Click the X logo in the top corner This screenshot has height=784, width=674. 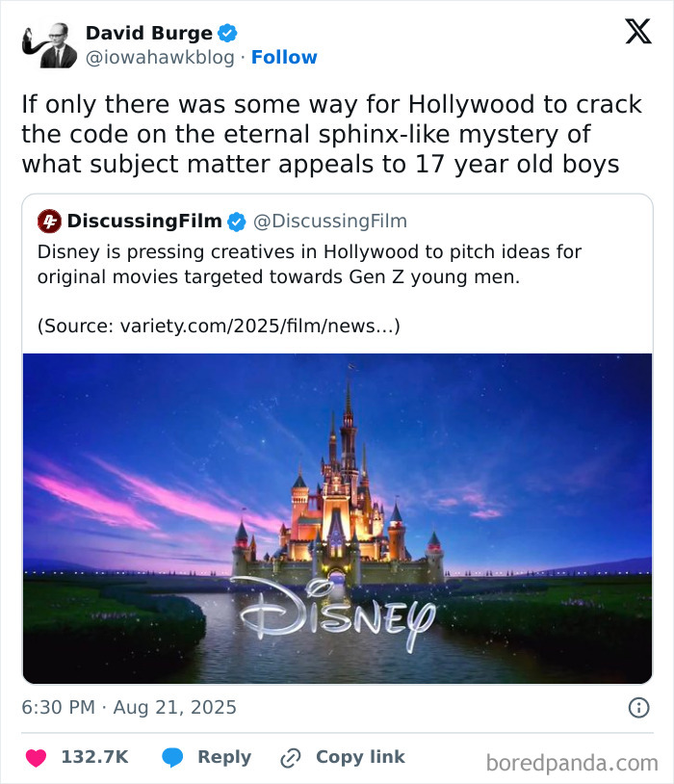coord(639,33)
